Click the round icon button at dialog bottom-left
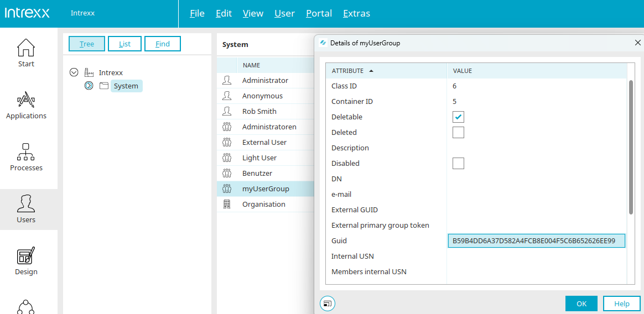 [x=328, y=303]
